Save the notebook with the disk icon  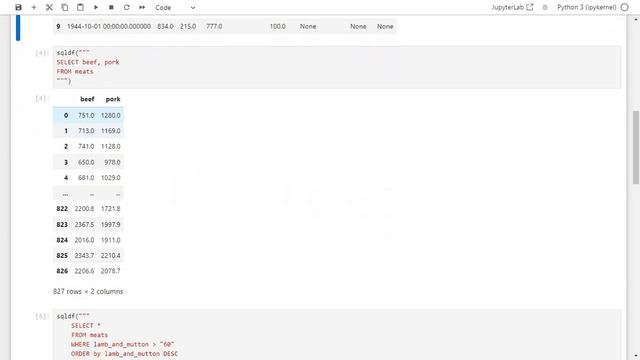pyautogui.click(x=18, y=7)
